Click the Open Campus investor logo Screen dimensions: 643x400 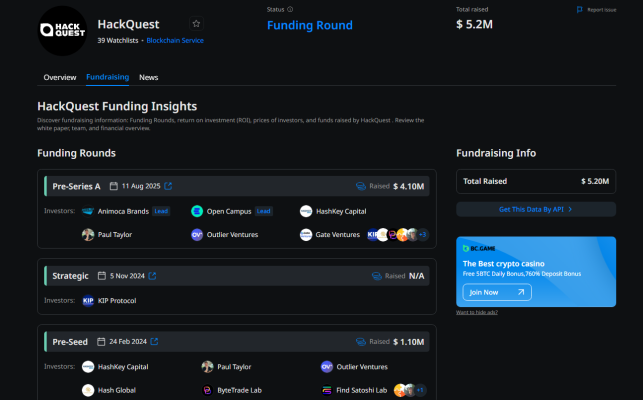click(197, 211)
